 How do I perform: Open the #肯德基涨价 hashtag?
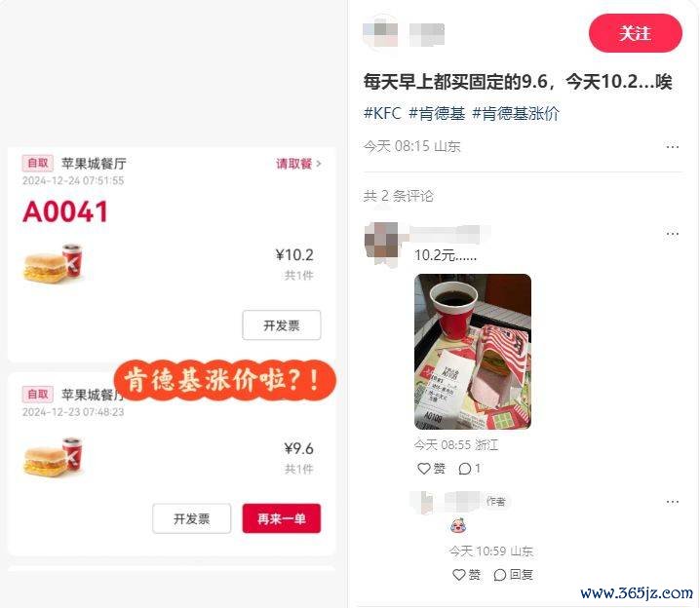516,113
